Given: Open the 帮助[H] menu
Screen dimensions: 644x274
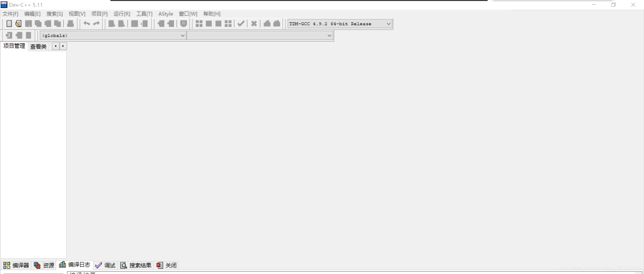Looking at the screenshot, I should pyautogui.click(x=212, y=14).
